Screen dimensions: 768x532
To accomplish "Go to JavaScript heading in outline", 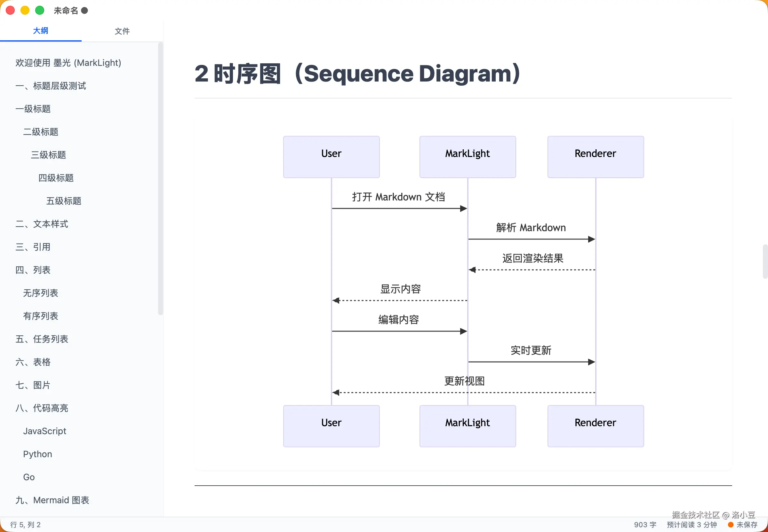I will coord(44,431).
